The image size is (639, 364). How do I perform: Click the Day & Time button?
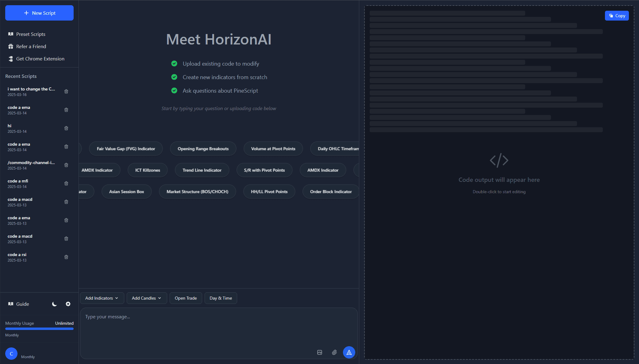(x=221, y=298)
